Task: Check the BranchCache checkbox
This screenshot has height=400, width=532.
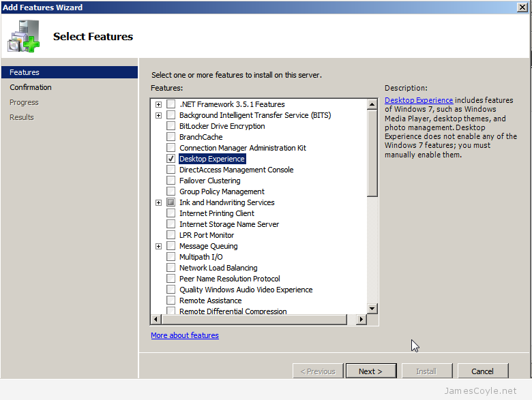Action: tap(171, 136)
